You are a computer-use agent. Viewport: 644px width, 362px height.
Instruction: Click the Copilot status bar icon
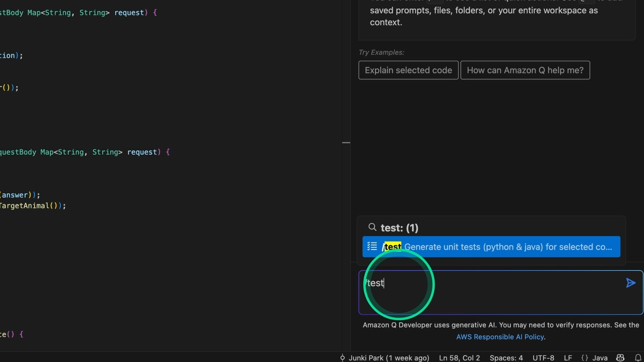(x=620, y=358)
